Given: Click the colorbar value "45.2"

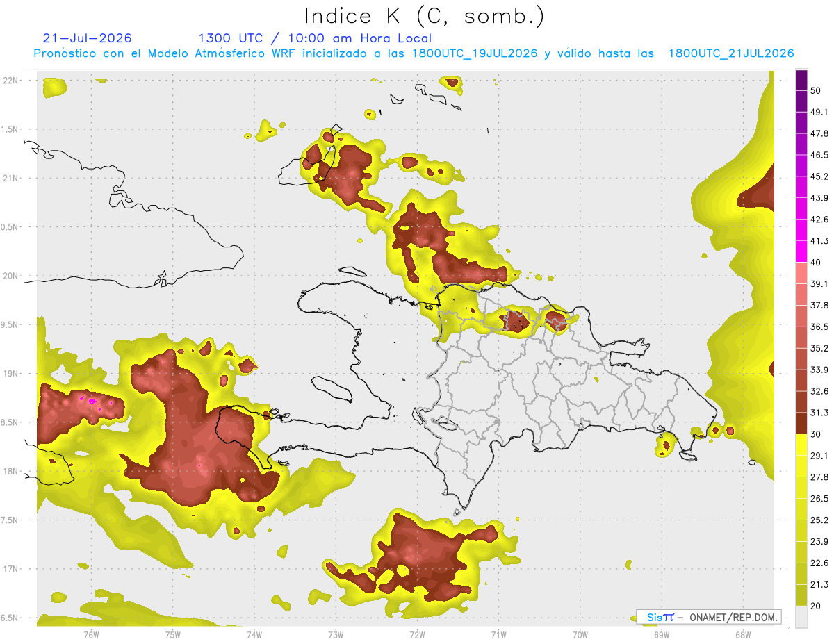Looking at the screenshot, I should point(819,176).
